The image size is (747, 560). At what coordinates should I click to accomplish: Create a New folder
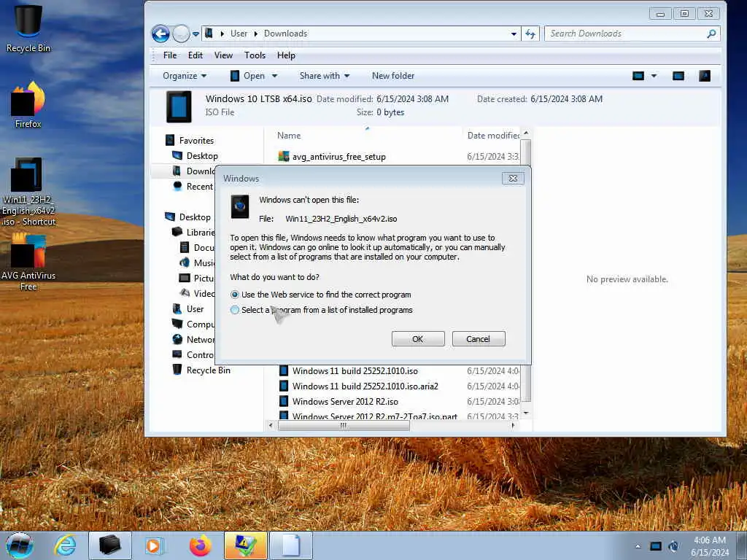(393, 76)
